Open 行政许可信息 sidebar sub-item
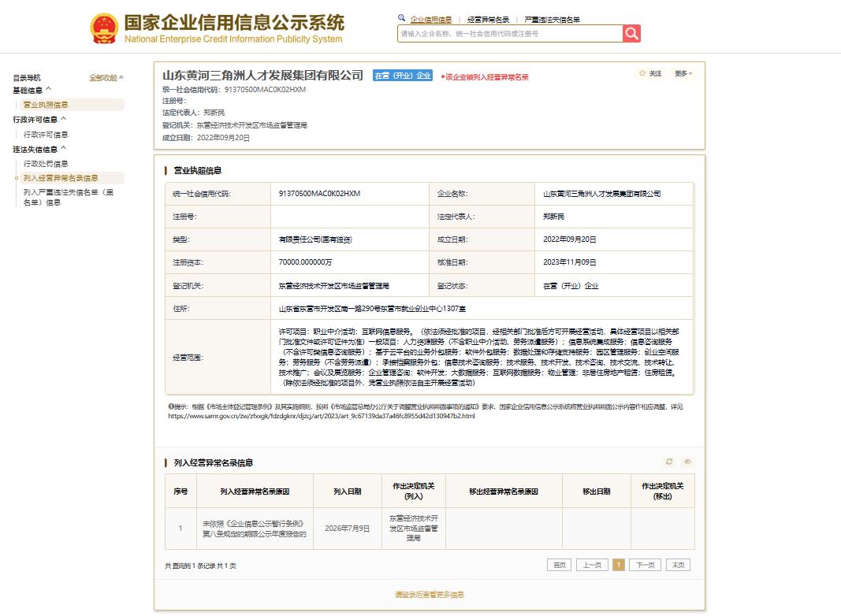The image size is (841, 616). coord(46,135)
